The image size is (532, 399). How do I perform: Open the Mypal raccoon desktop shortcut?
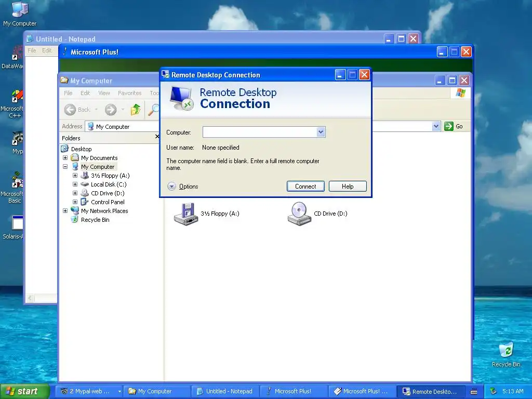click(17, 142)
